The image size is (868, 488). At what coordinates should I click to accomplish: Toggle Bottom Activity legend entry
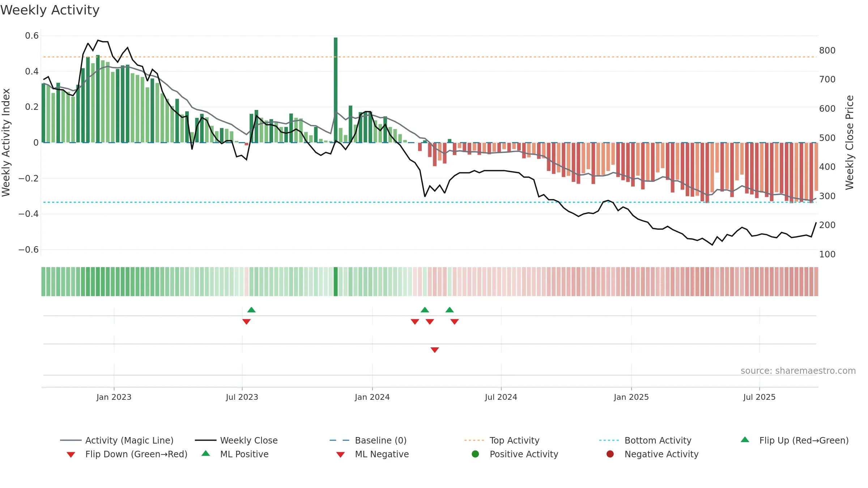point(645,440)
